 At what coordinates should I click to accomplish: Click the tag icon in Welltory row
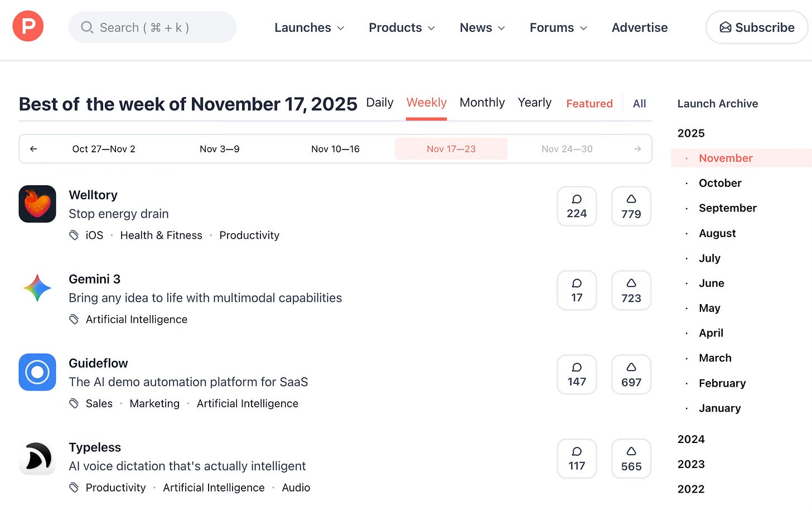tap(74, 235)
